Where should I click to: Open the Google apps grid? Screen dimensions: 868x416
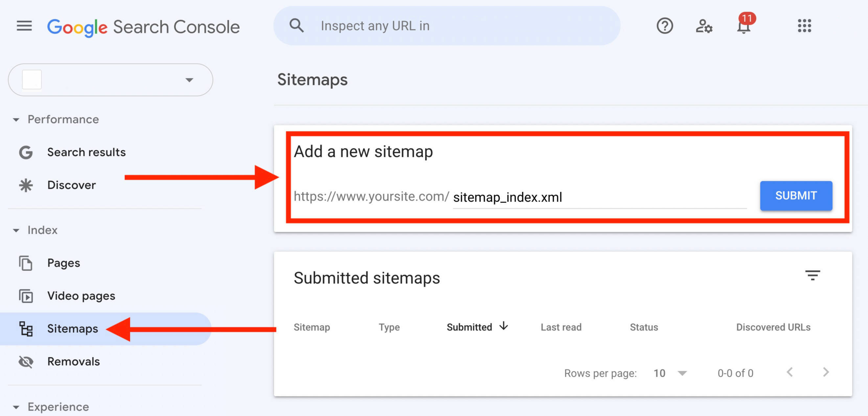(x=804, y=26)
